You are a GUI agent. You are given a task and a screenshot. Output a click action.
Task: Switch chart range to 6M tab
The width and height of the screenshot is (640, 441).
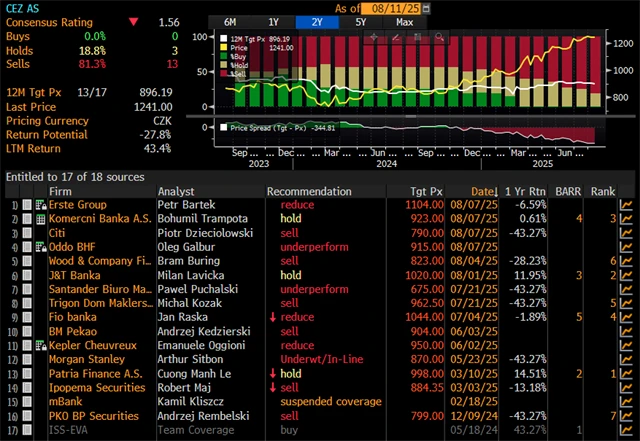[231, 21]
